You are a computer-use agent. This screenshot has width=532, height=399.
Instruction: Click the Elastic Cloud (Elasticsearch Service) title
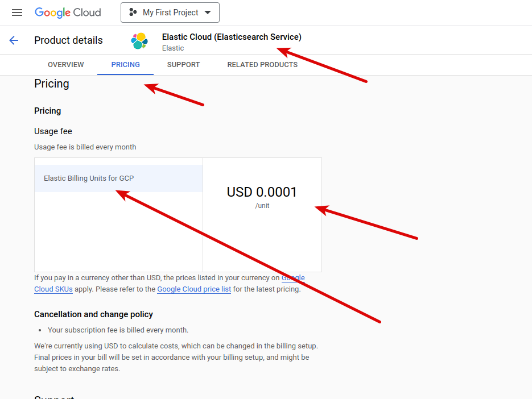[x=232, y=37]
